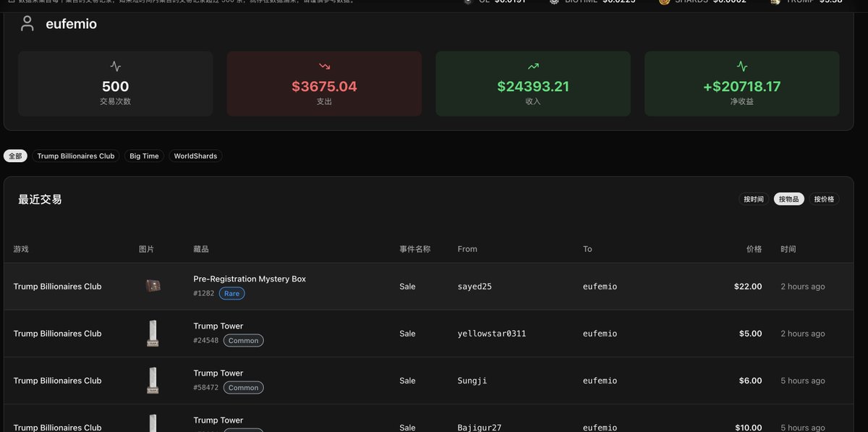Open seller sayed25 profile

click(475, 287)
